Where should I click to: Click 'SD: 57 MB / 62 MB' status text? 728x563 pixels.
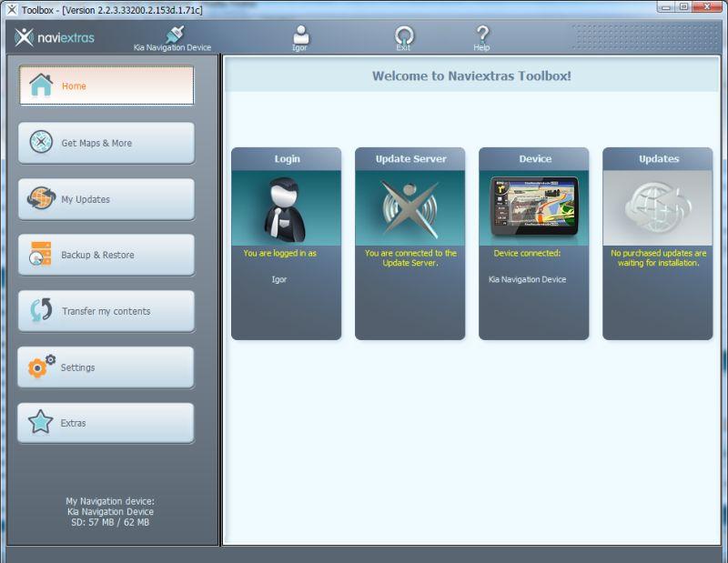point(110,522)
